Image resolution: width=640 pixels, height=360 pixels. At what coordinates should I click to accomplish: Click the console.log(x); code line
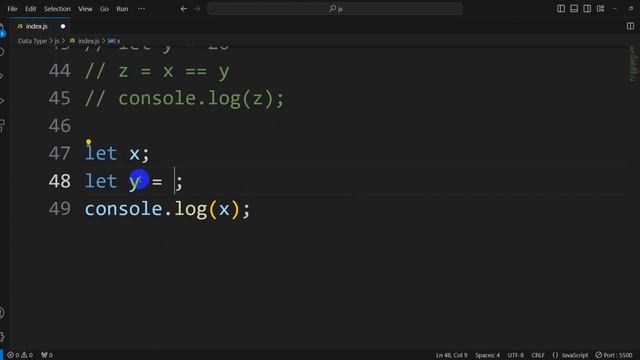click(167, 209)
